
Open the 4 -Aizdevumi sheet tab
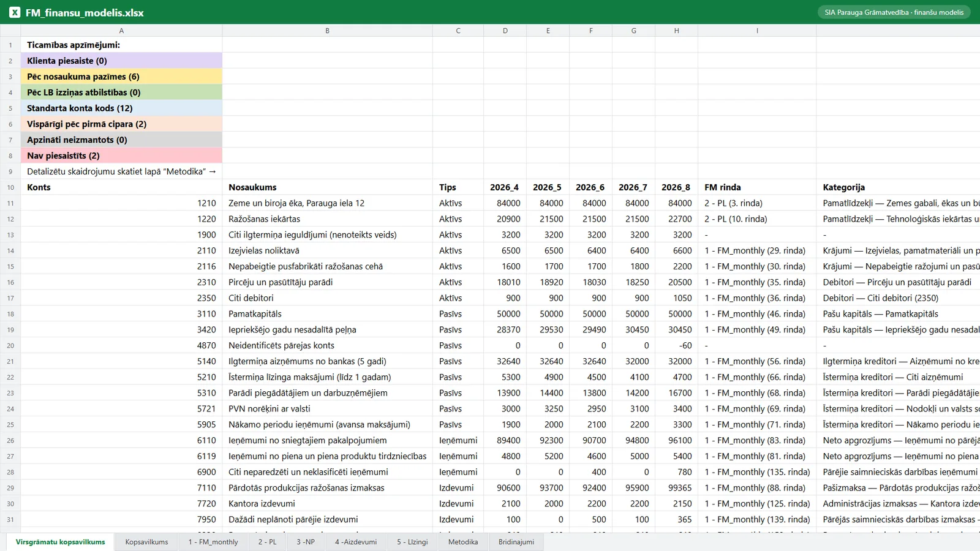click(x=356, y=542)
